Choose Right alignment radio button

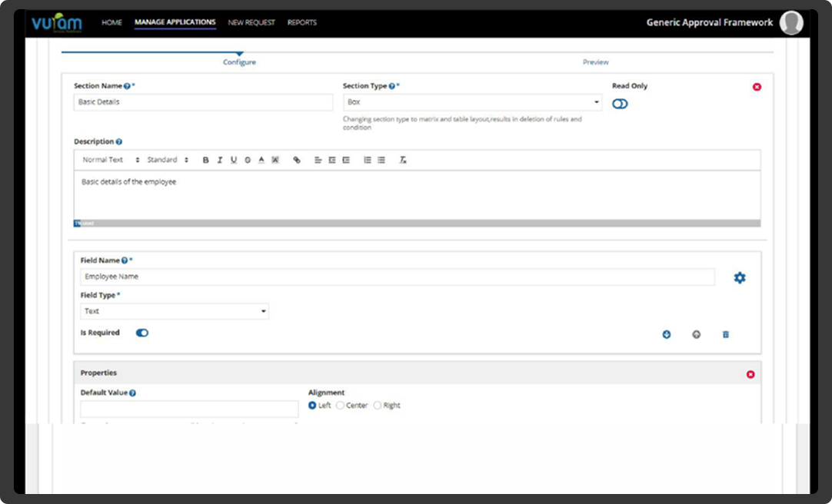coord(377,405)
